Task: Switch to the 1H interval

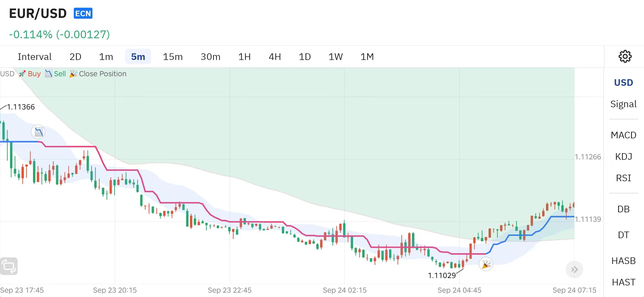Action: click(x=244, y=57)
